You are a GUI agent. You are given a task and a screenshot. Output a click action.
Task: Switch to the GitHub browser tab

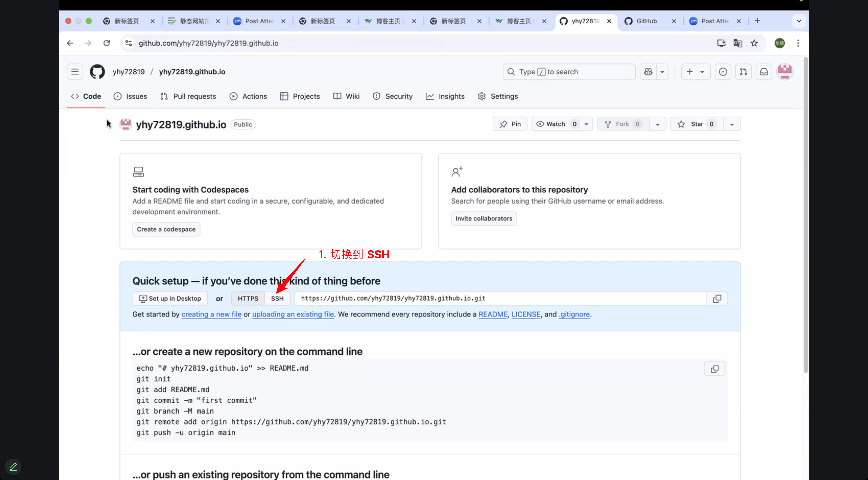tap(646, 21)
